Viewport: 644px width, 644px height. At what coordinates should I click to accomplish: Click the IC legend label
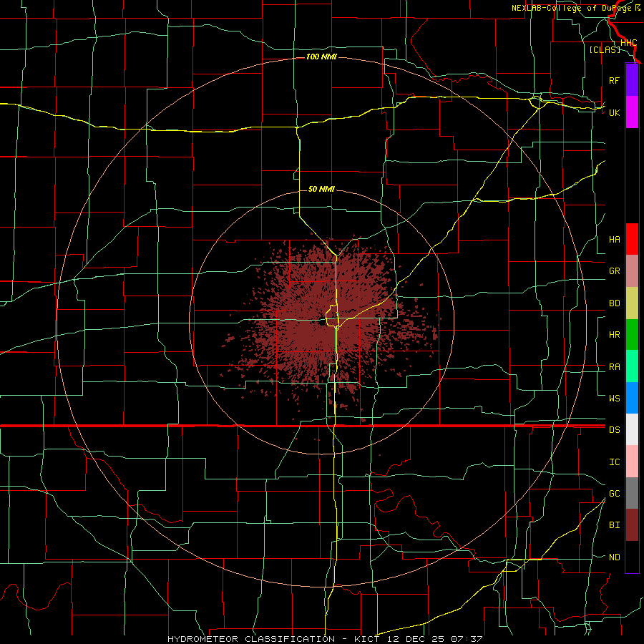coord(614,462)
